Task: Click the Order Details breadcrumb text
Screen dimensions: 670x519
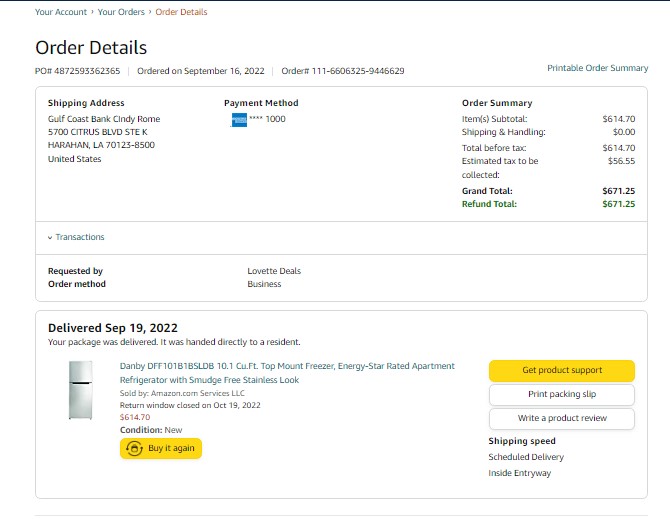Action: [181, 12]
